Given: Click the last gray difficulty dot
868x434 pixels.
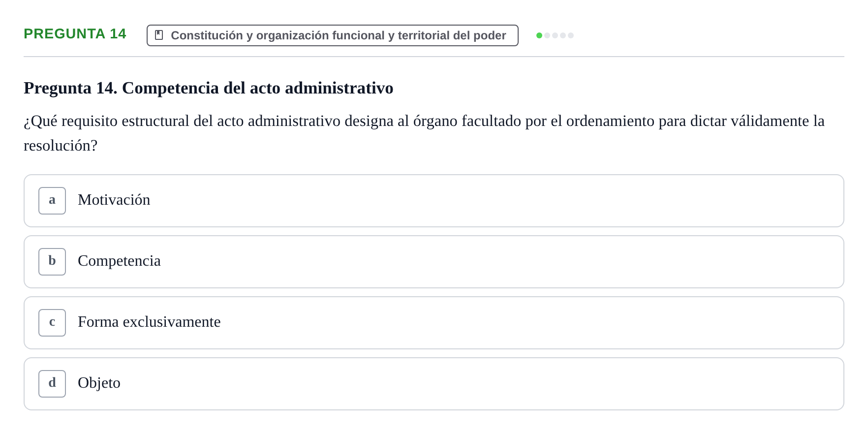Looking at the screenshot, I should tap(571, 35).
